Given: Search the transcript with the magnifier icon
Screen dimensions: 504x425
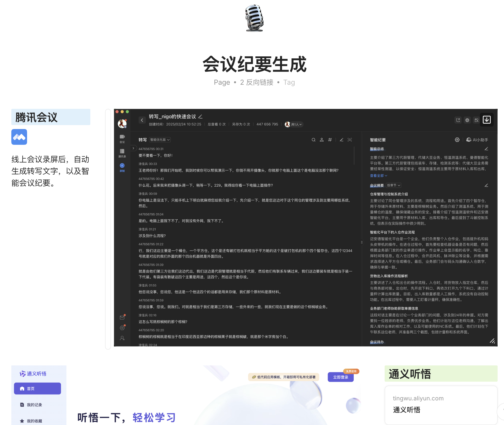Looking at the screenshot, I should (314, 140).
